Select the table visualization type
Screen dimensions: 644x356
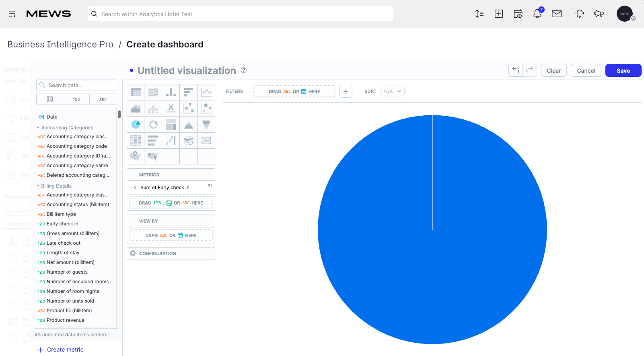click(x=136, y=92)
